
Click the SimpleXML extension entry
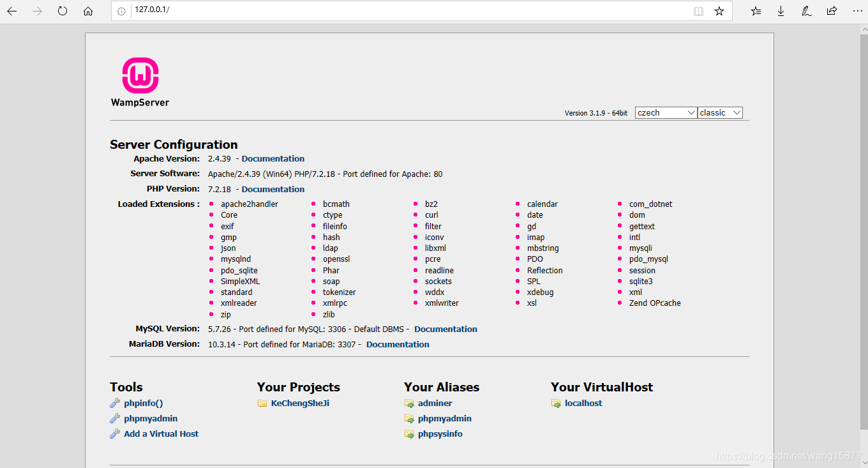coord(241,281)
